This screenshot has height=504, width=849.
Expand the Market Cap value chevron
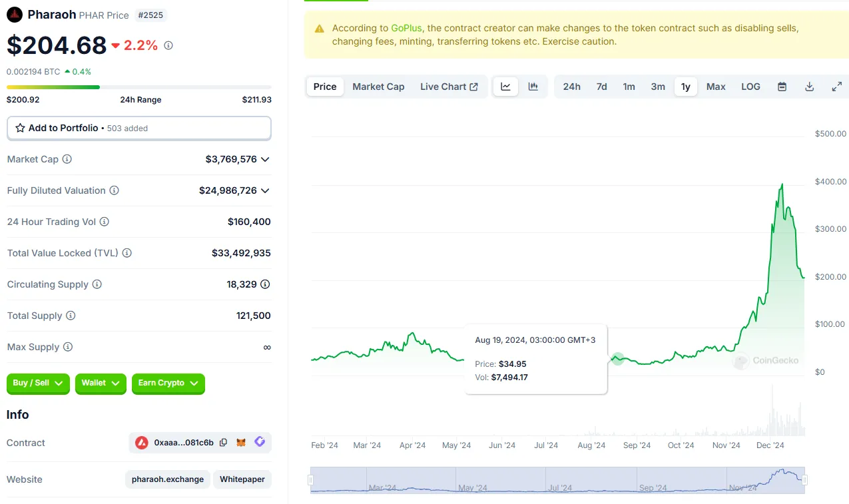click(265, 160)
